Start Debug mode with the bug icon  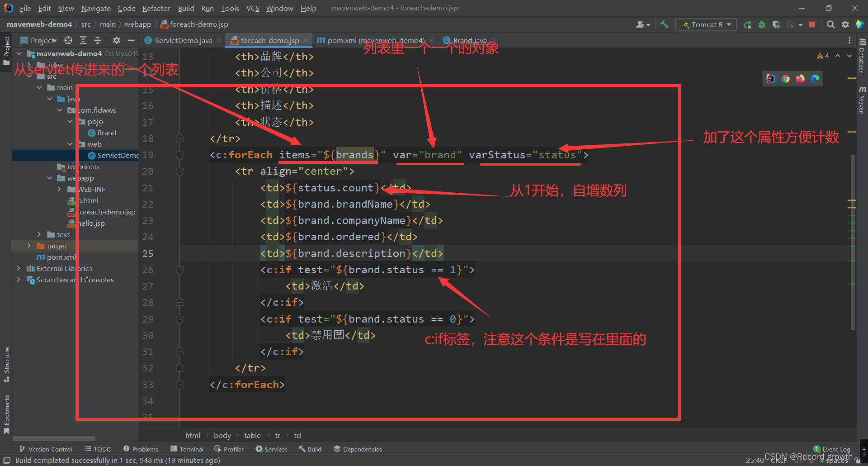pyautogui.click(x=762, y=24)
